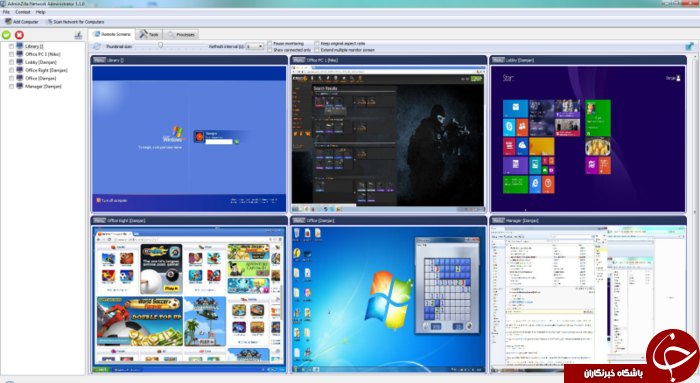
Task: Click the Thumbnail size slider handle
Action: (160, 46)
